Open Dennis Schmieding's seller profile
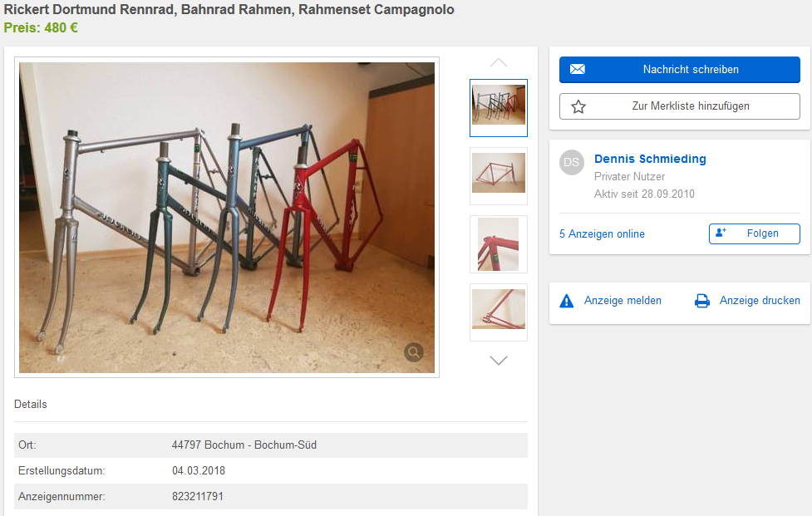Screen dimensions: 812x516 (650, 160)
